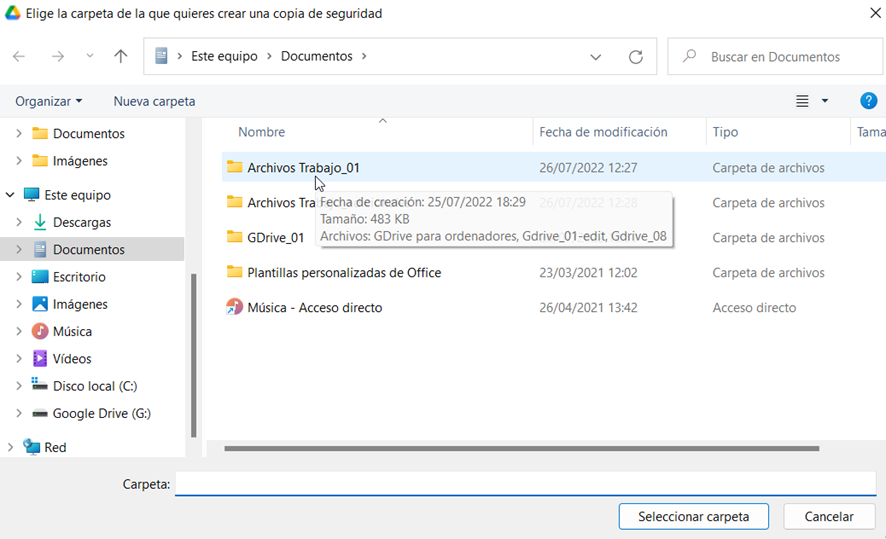Click the back navigation arrow
Viewport: 886px width, 539px height.
pyautogui.click(x=19, y=57)
